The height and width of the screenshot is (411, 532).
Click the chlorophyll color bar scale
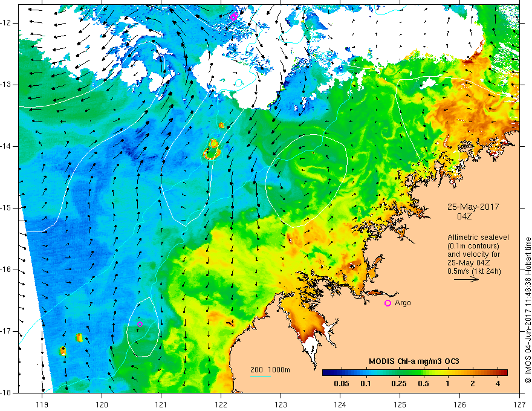415,373
